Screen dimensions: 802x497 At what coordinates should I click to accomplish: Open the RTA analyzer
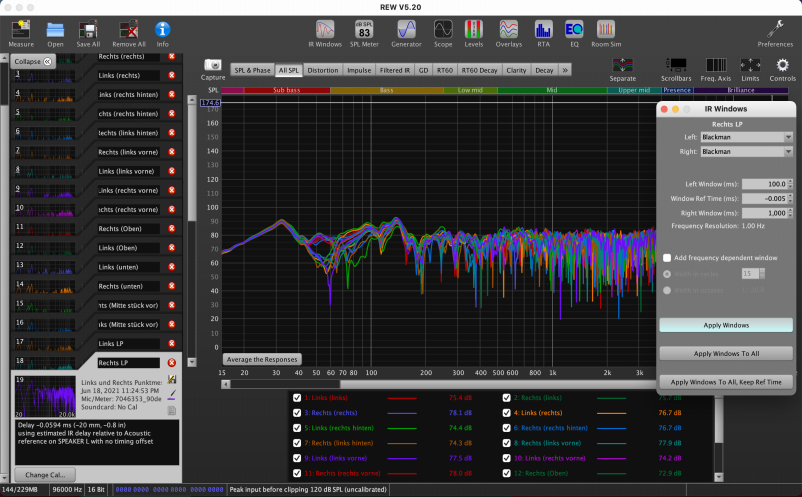click(543, 34)
